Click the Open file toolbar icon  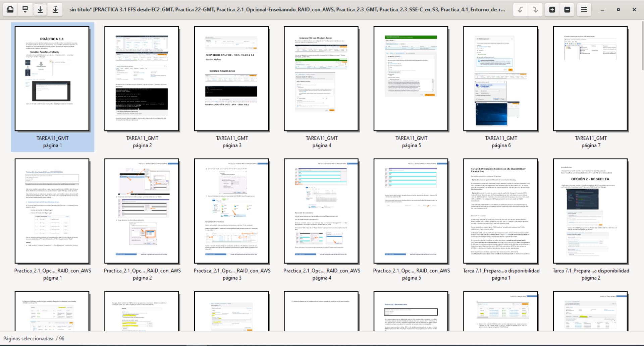[10, 10]
